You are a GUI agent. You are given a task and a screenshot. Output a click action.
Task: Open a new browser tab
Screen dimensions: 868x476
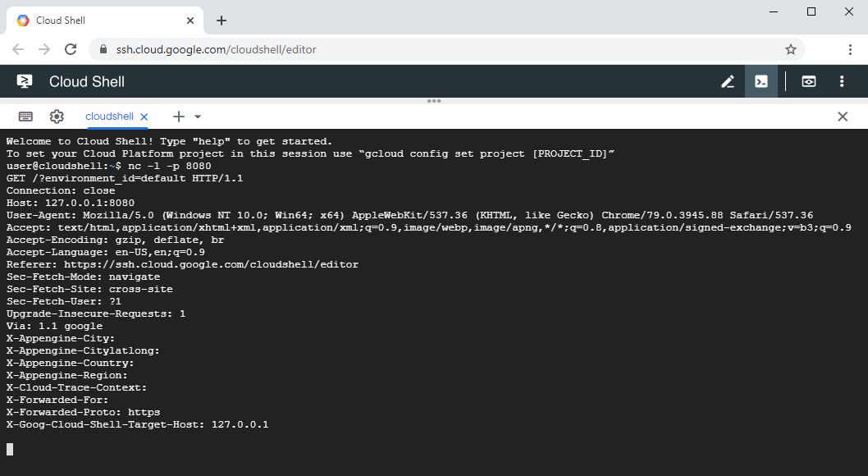(x=222, y=21)
